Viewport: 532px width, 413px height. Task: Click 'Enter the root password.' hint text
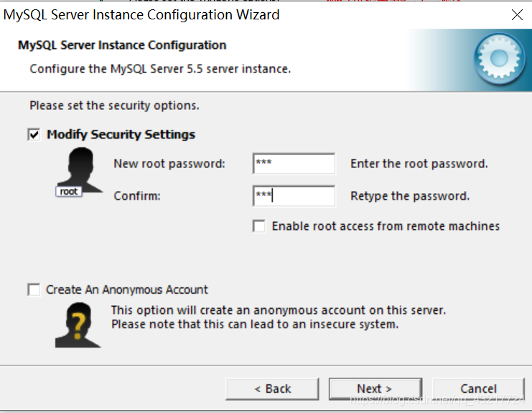tap(419, 164)
